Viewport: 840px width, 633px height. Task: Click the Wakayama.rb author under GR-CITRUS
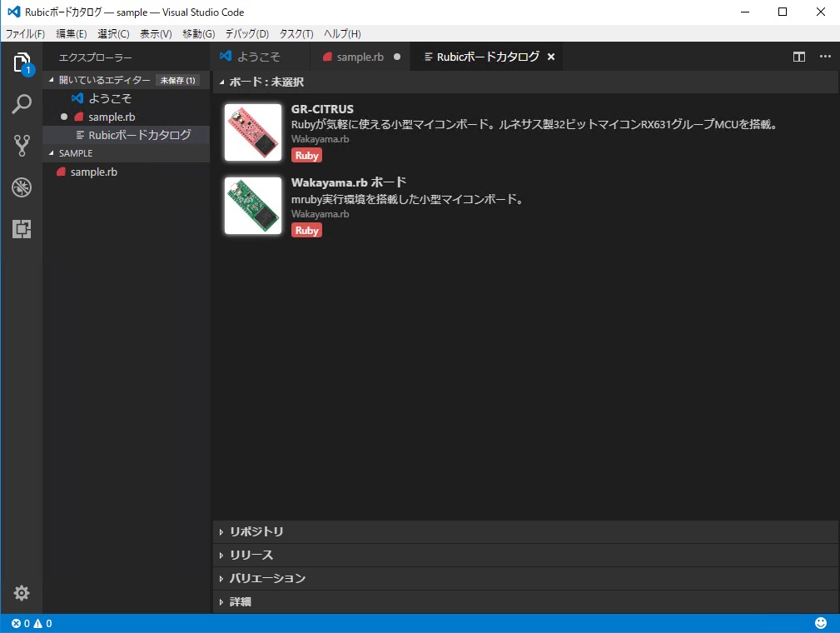pos(320,139)
